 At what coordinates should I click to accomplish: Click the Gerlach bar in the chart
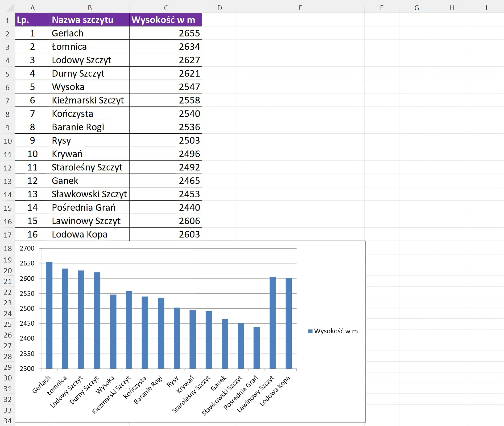(x=49, y=316)
